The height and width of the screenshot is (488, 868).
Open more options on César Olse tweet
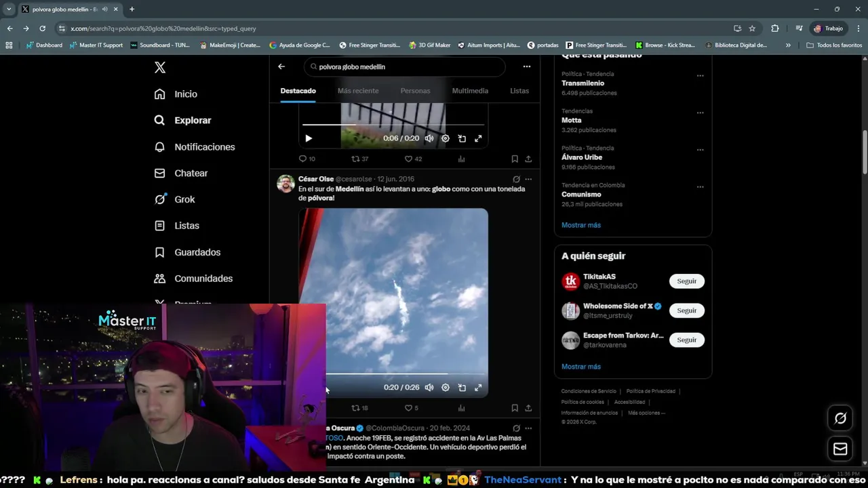528,180
